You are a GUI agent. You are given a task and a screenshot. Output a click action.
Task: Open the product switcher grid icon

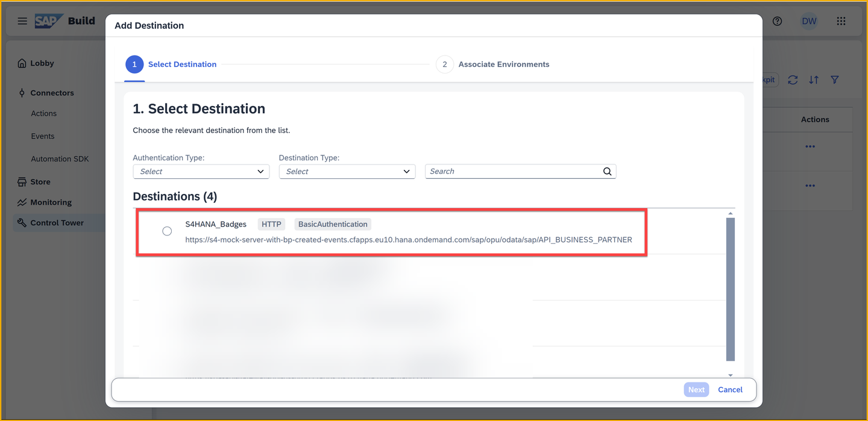(841, 21)
